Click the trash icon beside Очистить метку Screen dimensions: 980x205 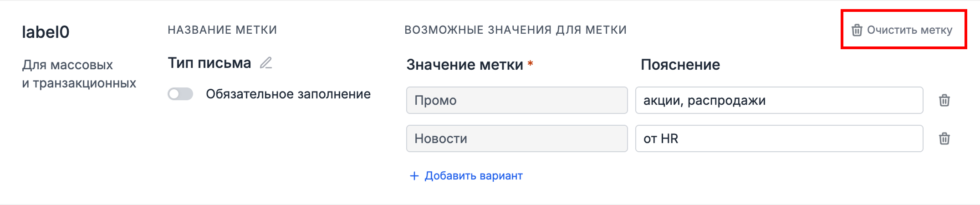tap(857, 30)
